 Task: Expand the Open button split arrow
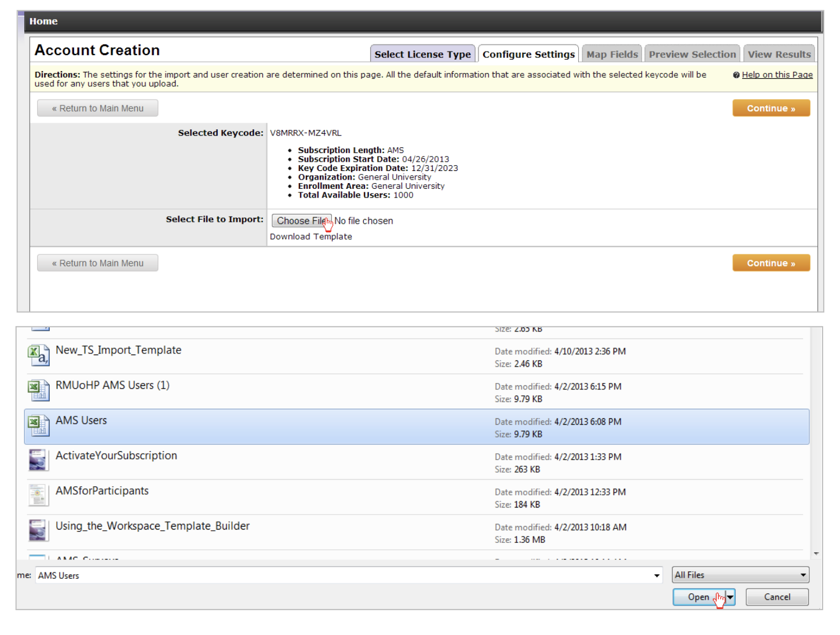coord(731,597)
